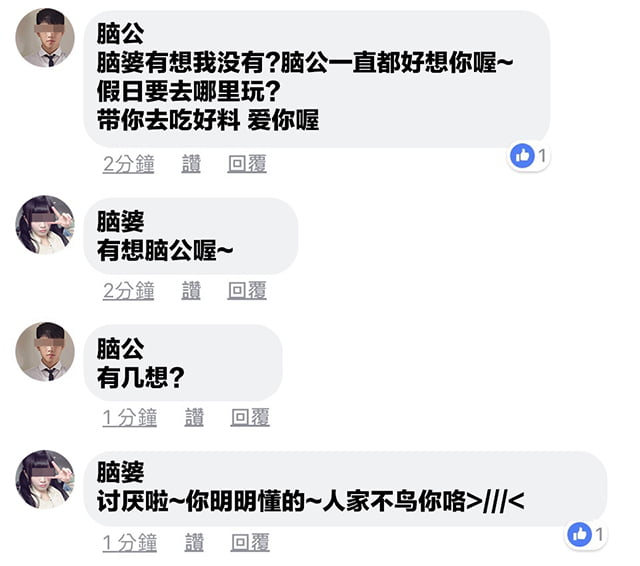This screenshot has width=640, height=566.
Task: Click 回覆 under the '有几想?' comment
Action: 250,418
